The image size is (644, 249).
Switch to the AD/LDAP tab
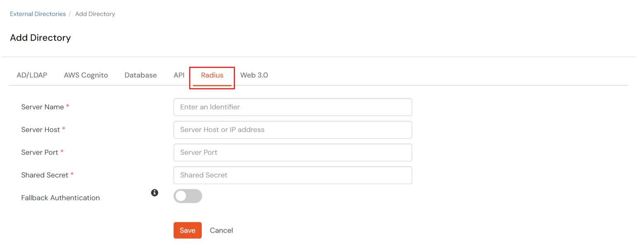pos(32,75)
